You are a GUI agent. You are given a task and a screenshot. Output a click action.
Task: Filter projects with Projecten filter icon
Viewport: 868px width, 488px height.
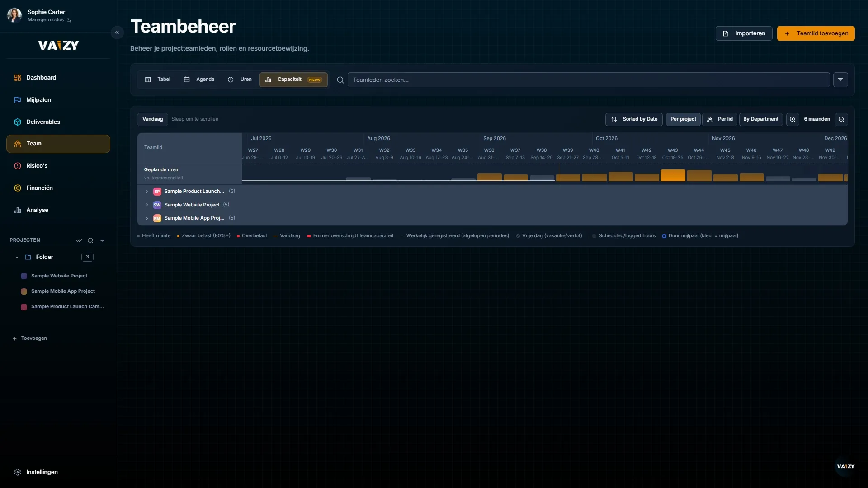point(102,240)
